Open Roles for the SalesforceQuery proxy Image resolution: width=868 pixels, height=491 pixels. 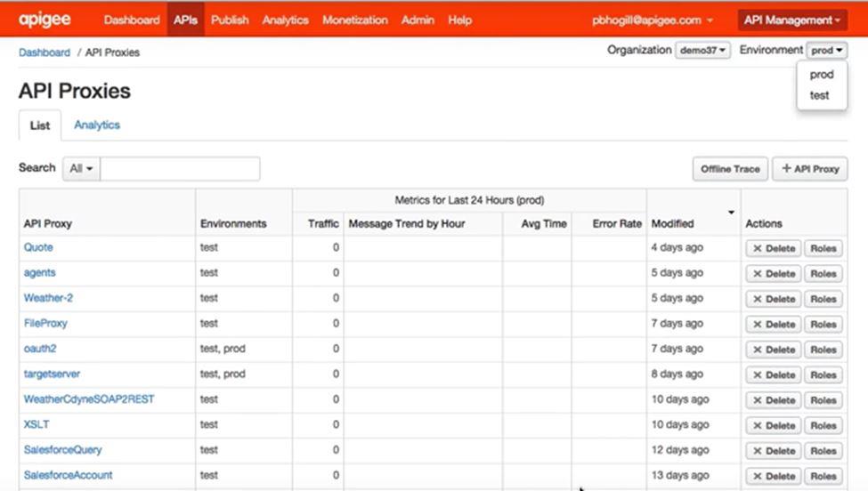823,451
